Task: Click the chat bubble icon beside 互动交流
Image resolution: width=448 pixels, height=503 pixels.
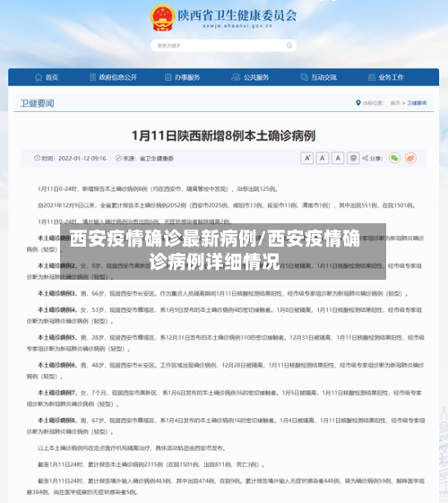Action: click(304, 77)
